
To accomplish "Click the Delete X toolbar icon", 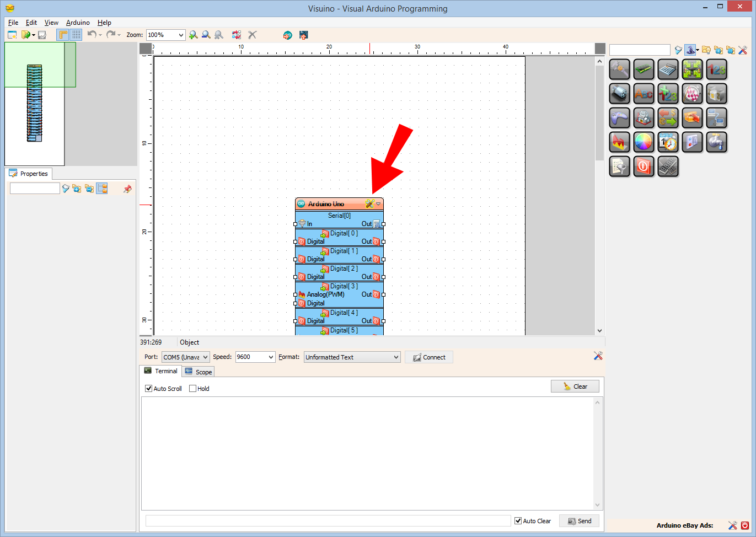I will [x=252, y=35].
